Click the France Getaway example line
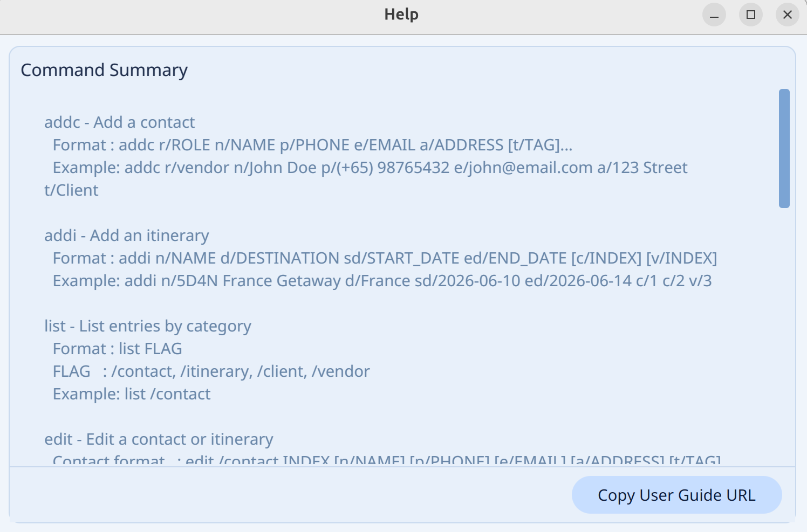This screenshot has height=532, width=807. tap(382, 281)
